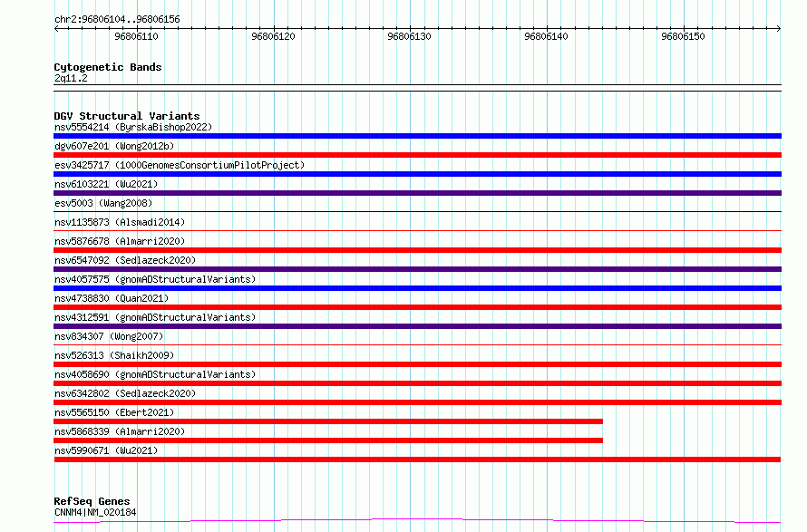Click the nsv4057575 gnomAD blue variant bar

(417, 288)
